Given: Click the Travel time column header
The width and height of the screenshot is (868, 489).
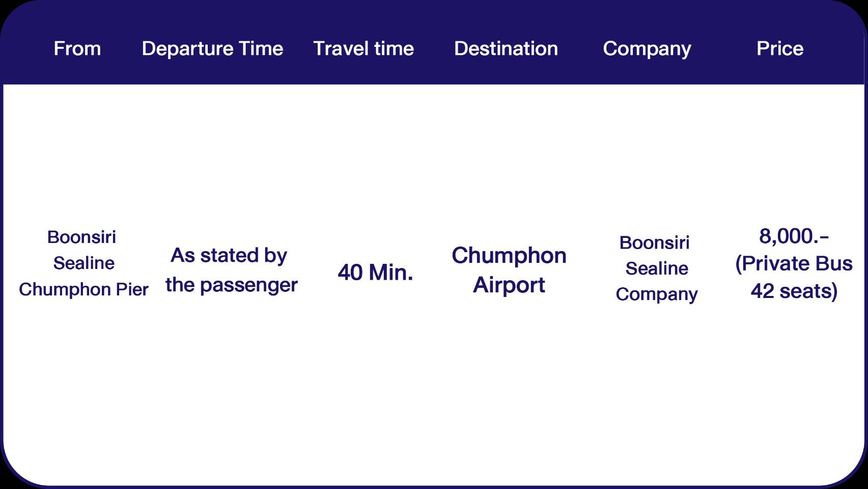Looking at the screenshot, I should pos(363,49).
